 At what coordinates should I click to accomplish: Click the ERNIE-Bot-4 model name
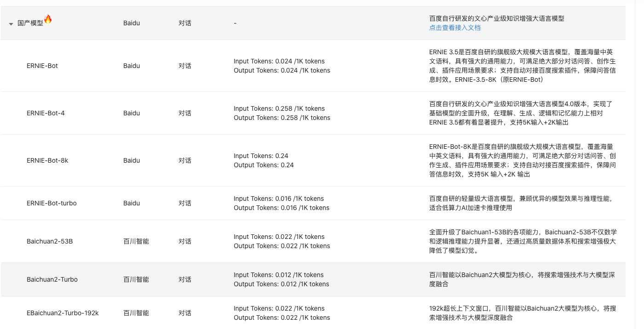(46, 113)
